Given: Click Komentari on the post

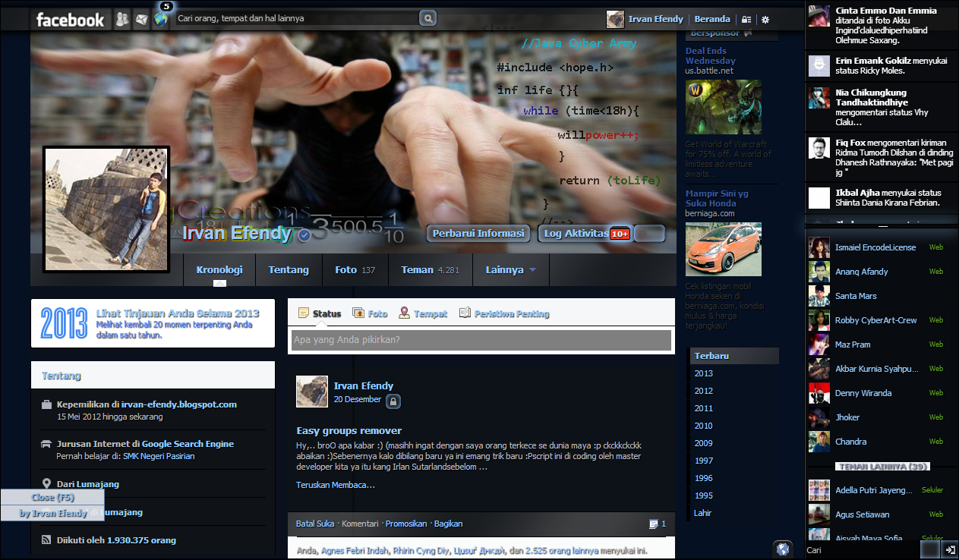Looking at the screenshot, I should (360, 524).
